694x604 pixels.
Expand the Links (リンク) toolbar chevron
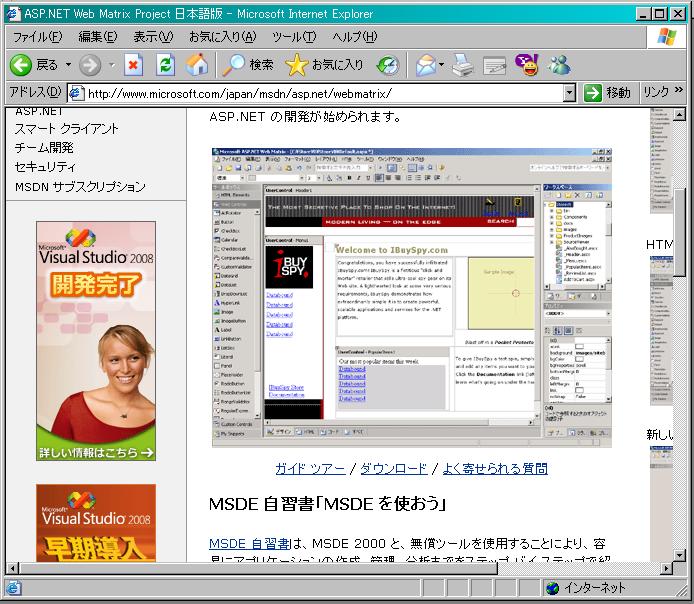(x=679, y=90)
